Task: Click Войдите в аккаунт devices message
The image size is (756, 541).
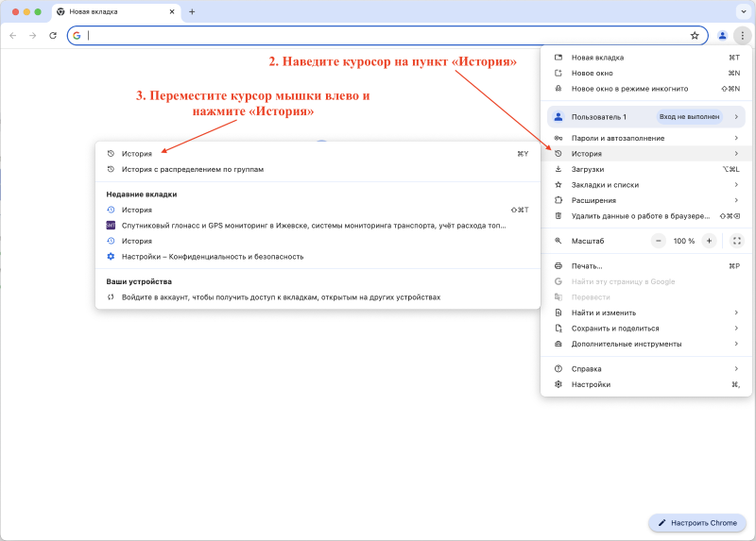Action: (x=318, y=297)
